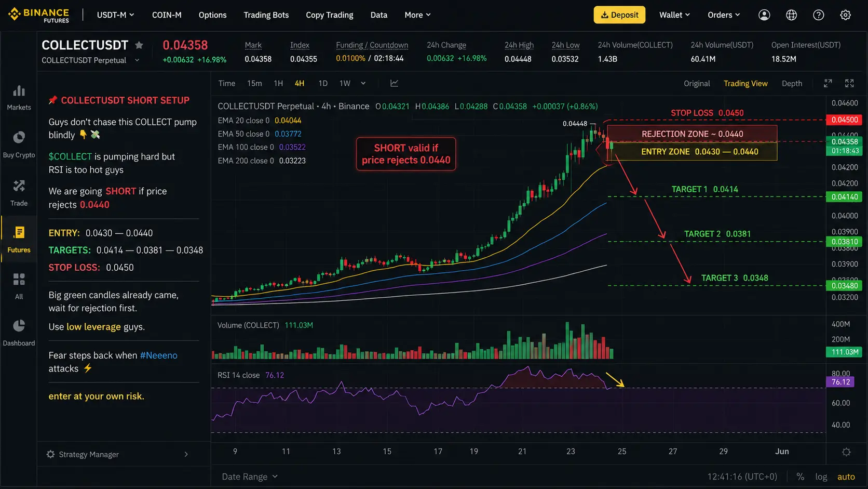Viewport: 868px width, 489px height.
Task: Open the COIN-M menu
Action: click(x=167, y=15)
